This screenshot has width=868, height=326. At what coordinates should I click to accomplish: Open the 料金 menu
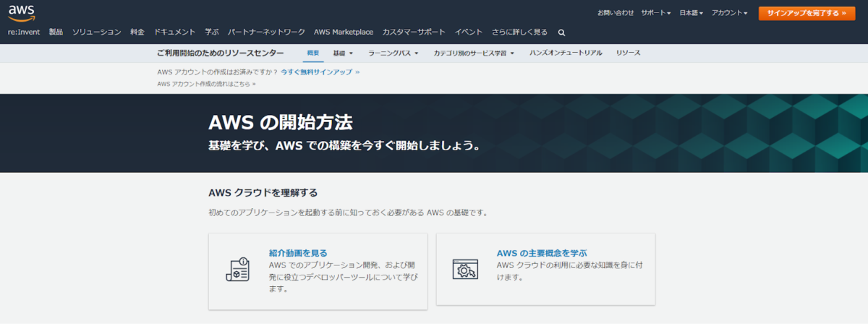137,33
